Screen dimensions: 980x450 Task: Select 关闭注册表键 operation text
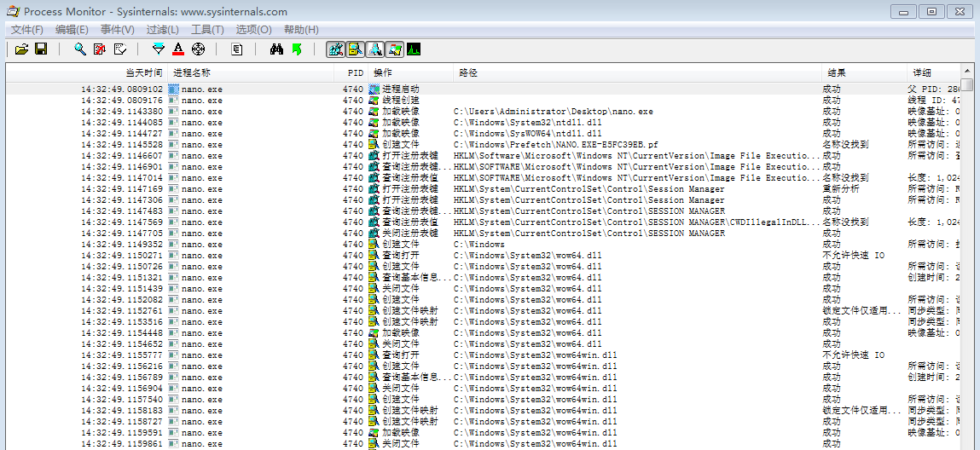coord(410,233)
